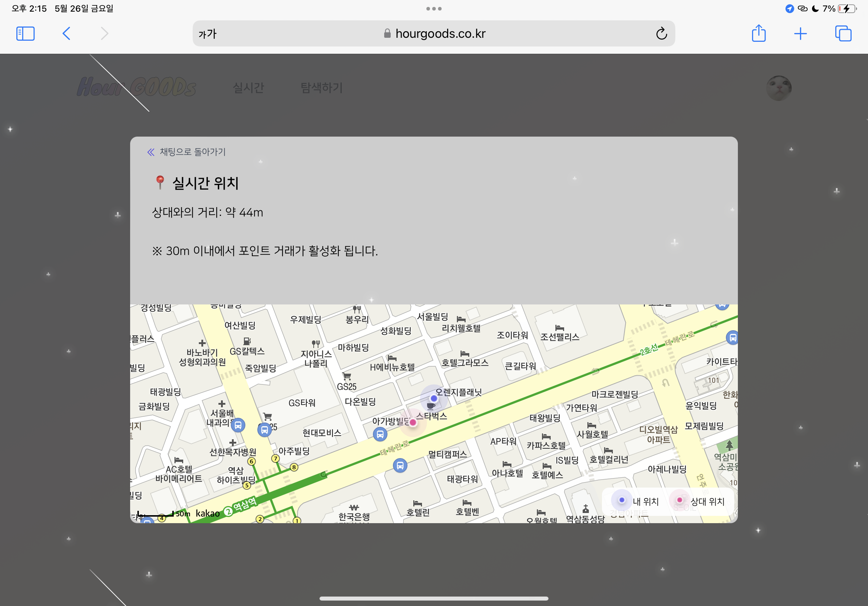Open the Safari share sheet icon
868x606 pixels.
click(758, 34)
